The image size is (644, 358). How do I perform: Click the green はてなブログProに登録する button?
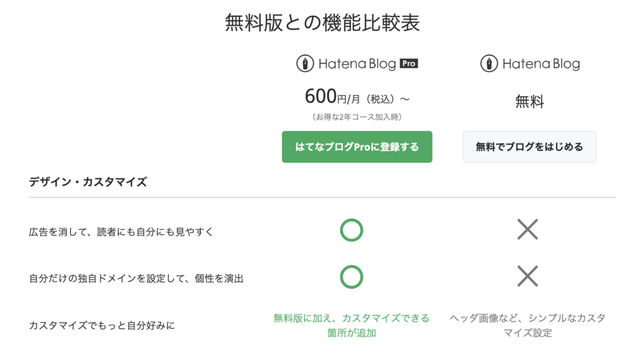tap(357, 147)
